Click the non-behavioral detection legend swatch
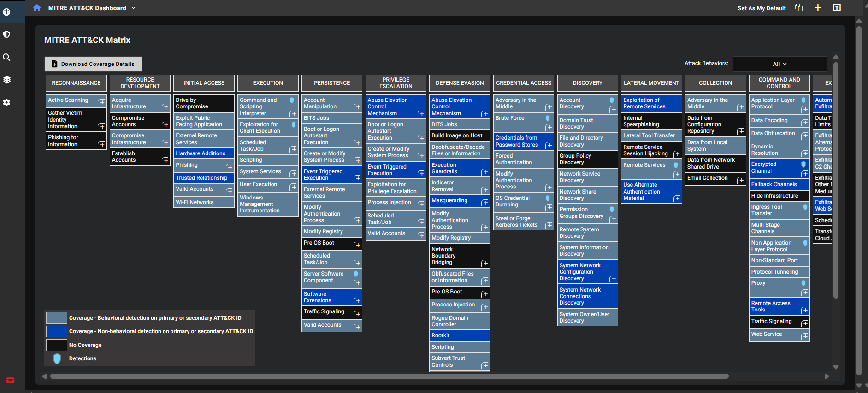Image resolution: width=868 pixels, height=393 pixels. [x=57, y=331]
